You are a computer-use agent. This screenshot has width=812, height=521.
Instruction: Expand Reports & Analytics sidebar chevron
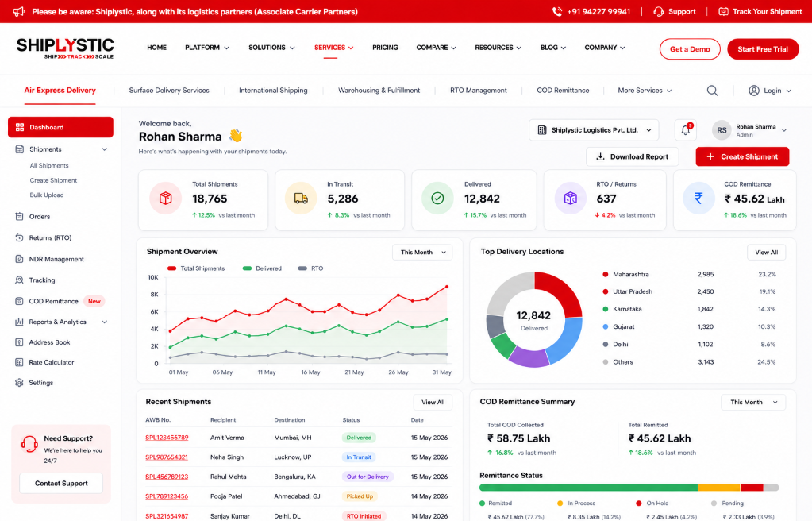pos(105,322)
